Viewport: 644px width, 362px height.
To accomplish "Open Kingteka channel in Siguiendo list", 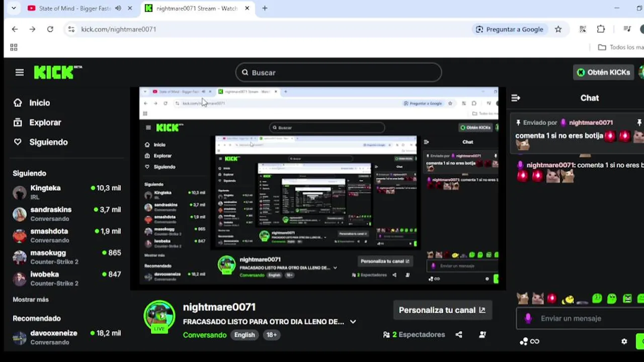I will click(67, 192).
